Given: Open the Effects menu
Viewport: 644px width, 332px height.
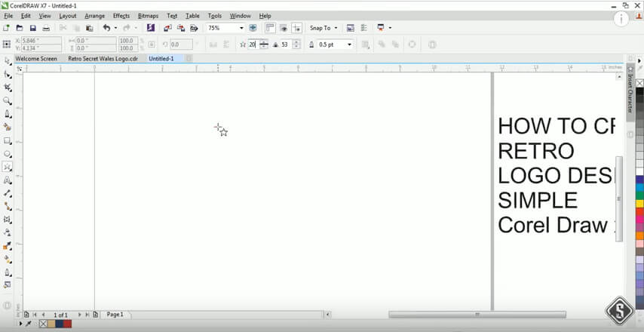Looking at the screenshot, I should click(x=121, y=16).
